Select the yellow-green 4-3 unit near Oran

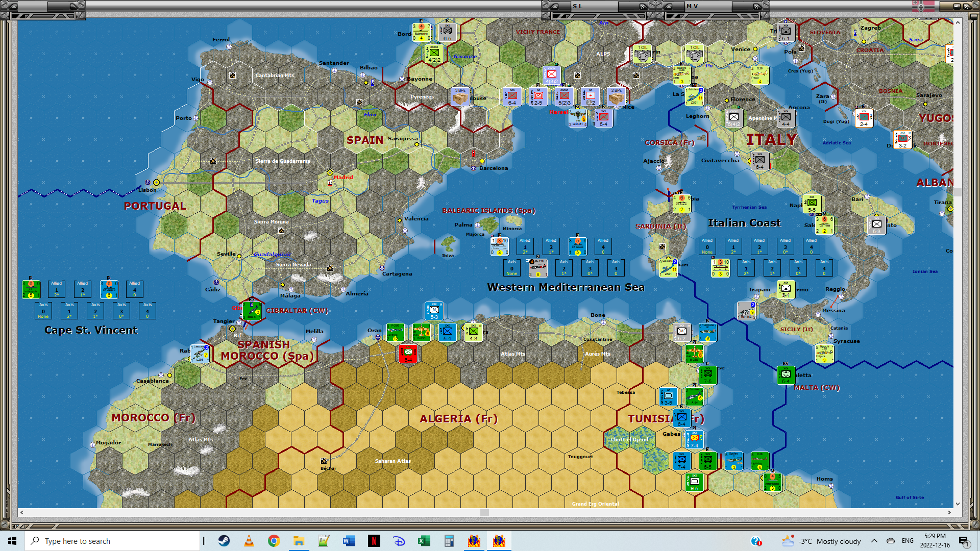[474, 332]
